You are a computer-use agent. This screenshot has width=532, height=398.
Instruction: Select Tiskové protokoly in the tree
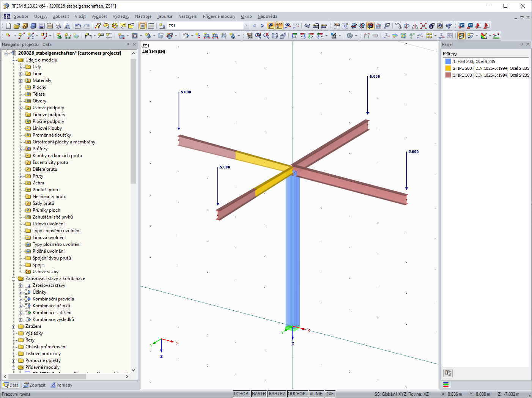click(x=43, y=354)
